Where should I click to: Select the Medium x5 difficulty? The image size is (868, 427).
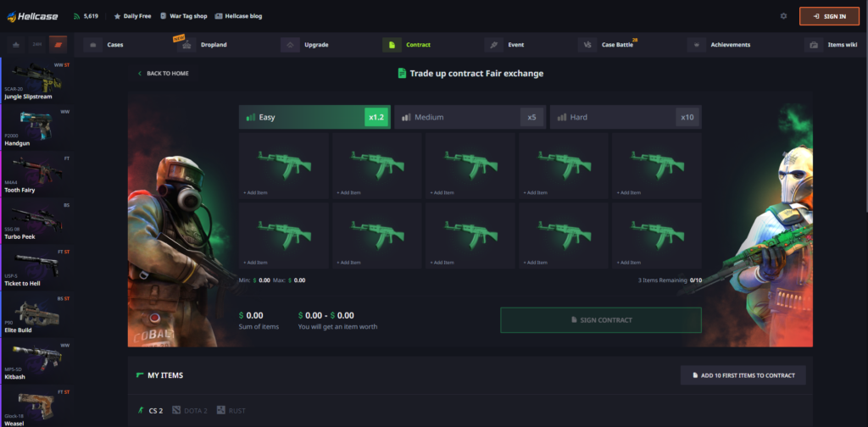470,117
